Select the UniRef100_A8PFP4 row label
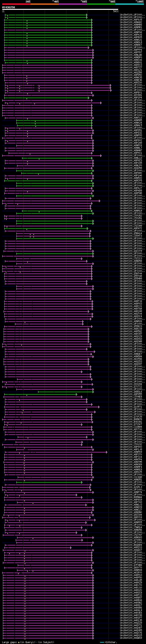 [131, 50]
